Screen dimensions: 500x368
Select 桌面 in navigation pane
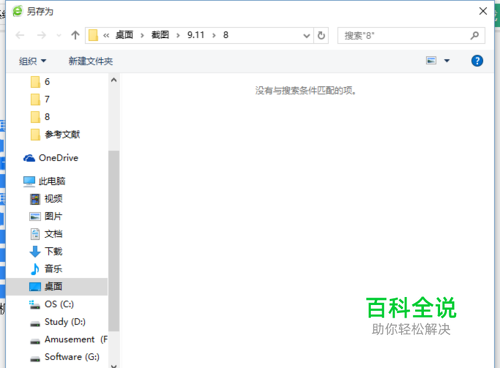(x=57, y=286)
